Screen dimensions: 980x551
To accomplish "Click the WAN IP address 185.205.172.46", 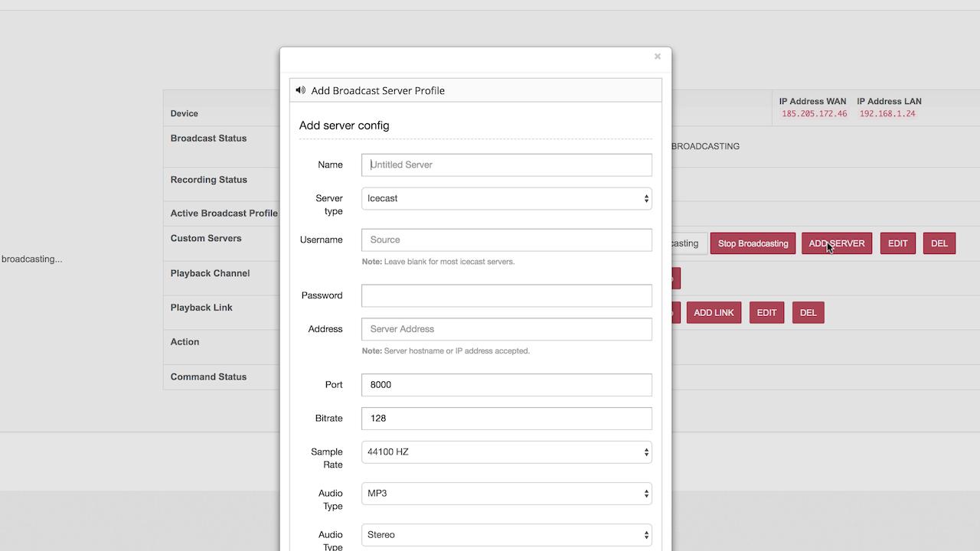I will coord(814,113).
